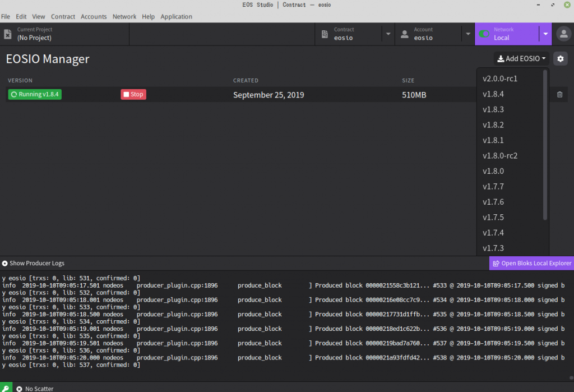Expand the Account selector dropdown arrow
Viewport: 574px width, 392px height.
click(x=468, y=34)
